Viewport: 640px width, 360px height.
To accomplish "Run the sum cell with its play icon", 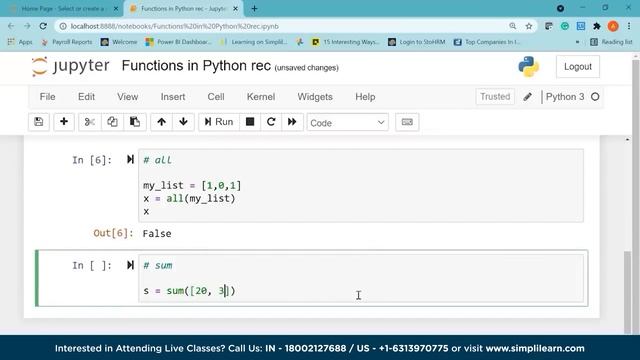I will coord(130,265).
